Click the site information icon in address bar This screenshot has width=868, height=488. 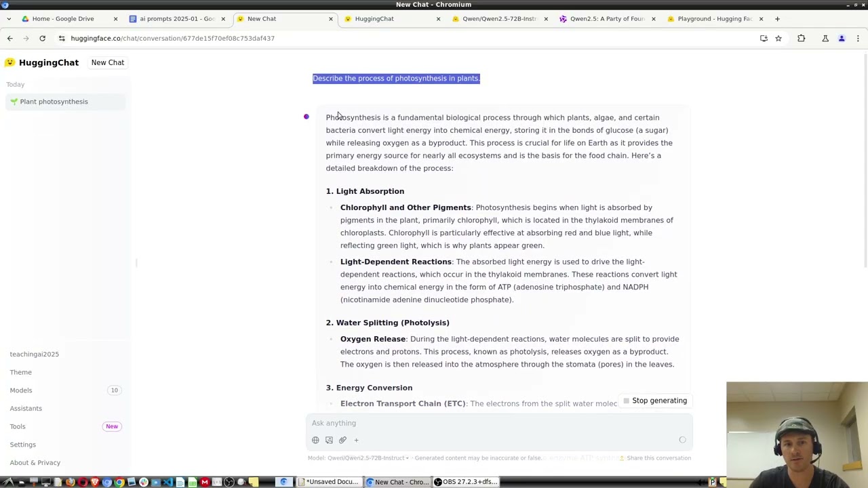pos(62,39)
